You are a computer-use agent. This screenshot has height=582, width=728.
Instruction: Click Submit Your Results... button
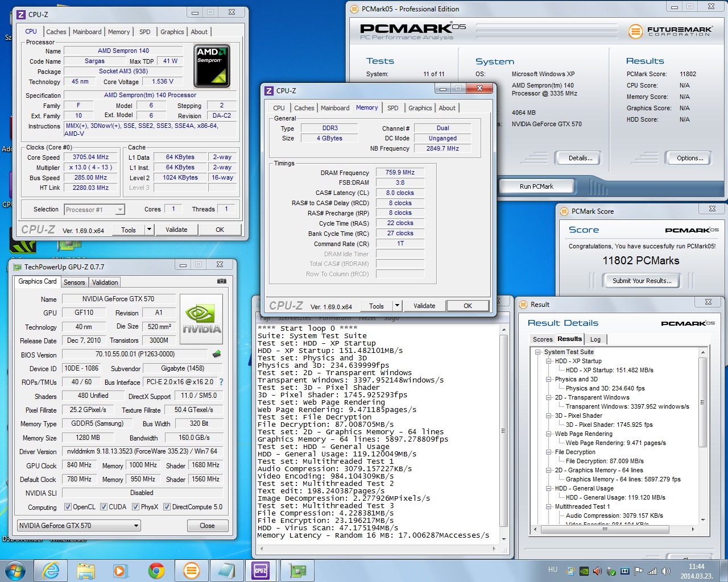642,281
